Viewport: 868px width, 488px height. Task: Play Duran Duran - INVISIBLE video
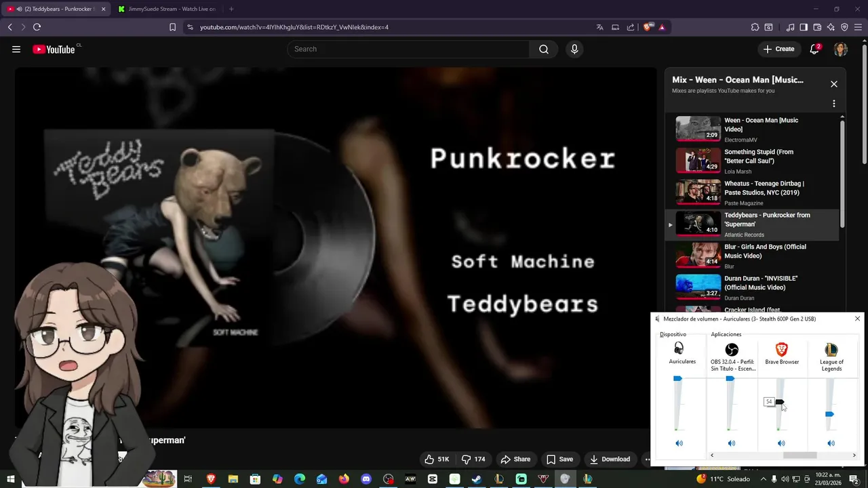click(752, 287)
